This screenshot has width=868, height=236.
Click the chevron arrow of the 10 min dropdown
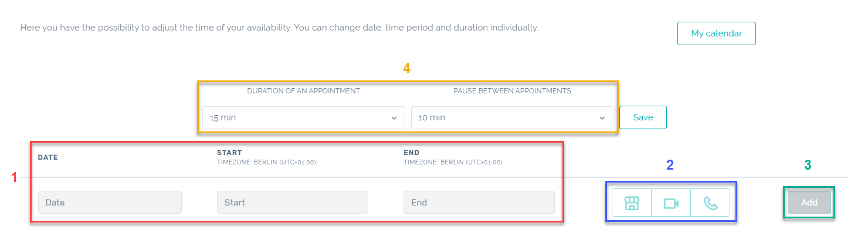[602, 118]
